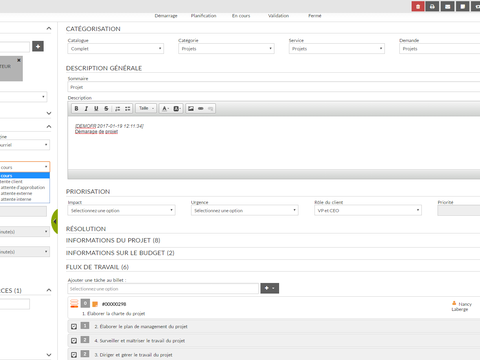This screenshot has width=480, height=360.
Task: Click the note icon button in header
Action: [x=463, y=6]
